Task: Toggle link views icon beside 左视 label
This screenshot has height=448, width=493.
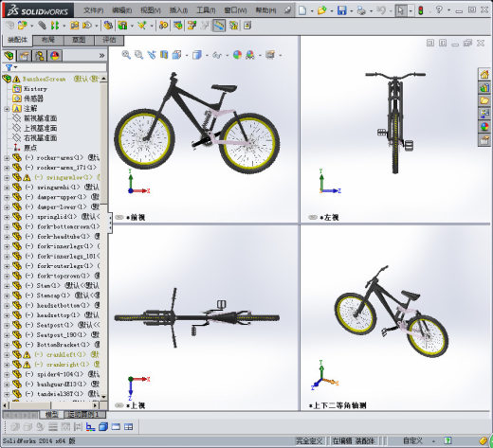Action: [x=312, y=217]
